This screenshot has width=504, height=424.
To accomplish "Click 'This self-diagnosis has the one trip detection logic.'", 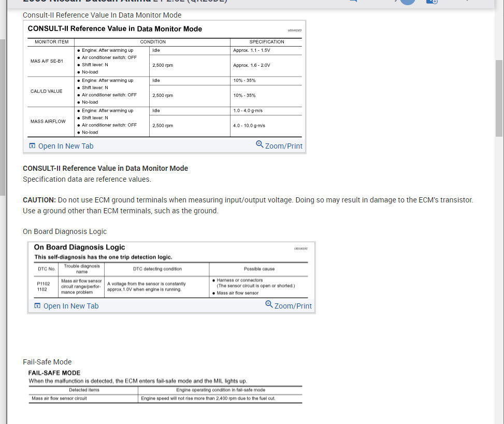I will coord(103,257).
